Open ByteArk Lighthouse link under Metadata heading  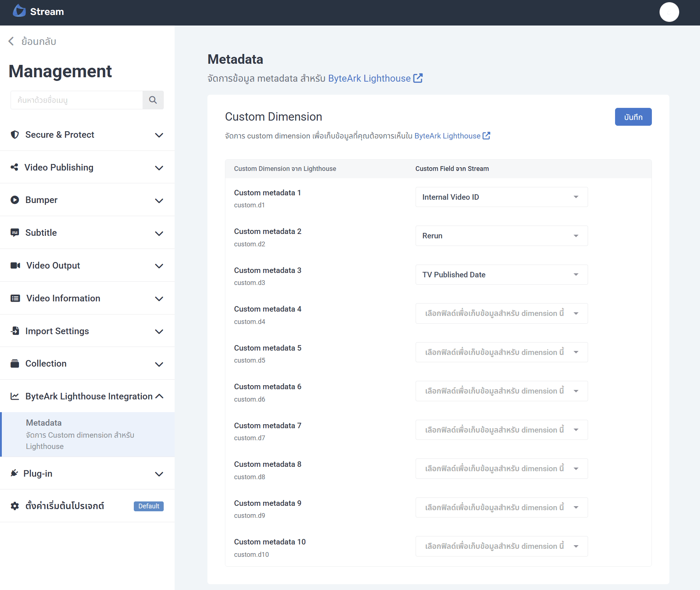369,78
